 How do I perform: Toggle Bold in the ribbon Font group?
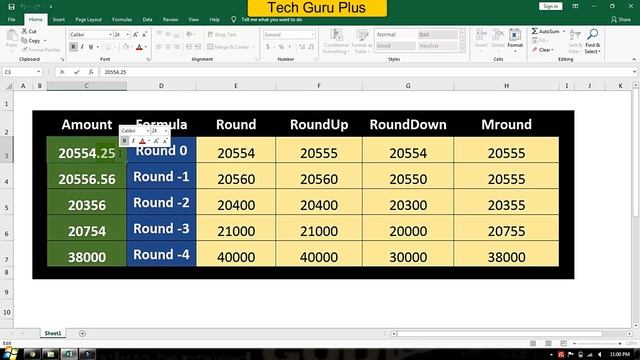[73, 47]
